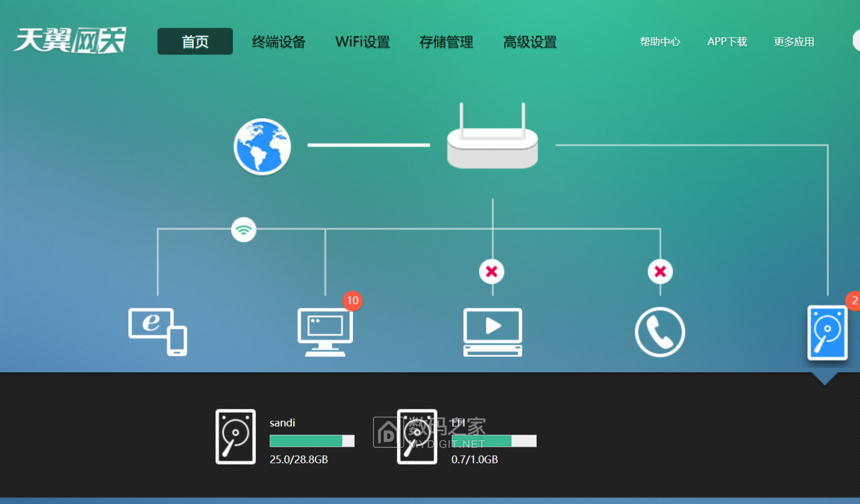Screen dimensions: 860x504
Task: Switch to 存储管理
Action: click(446, 41)
